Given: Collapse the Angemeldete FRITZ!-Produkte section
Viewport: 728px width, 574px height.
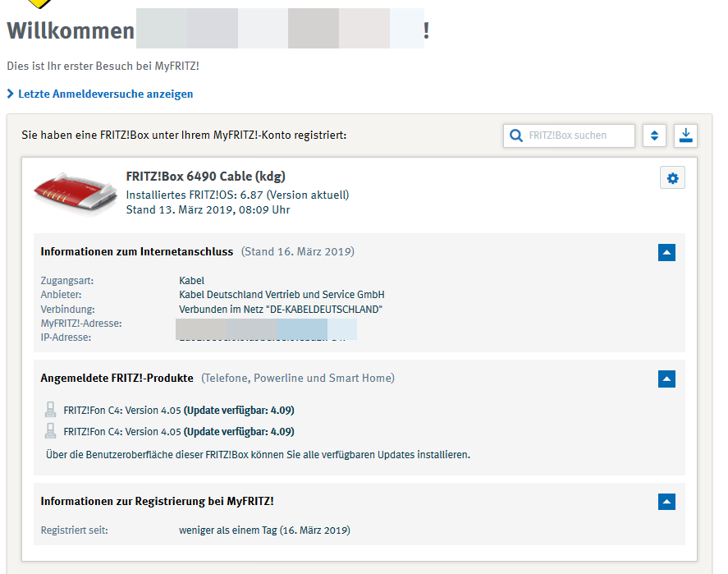Looking at the screenshot, I should pyautogui.click(x=666, y=379).
